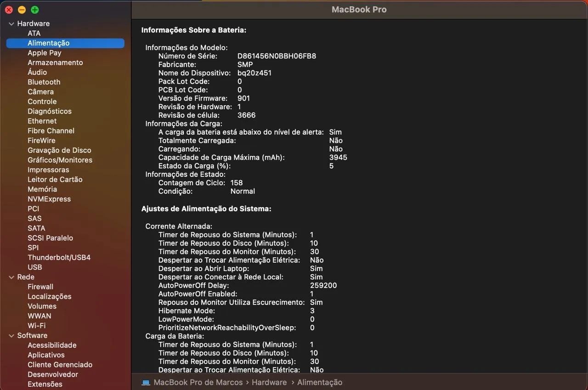Viewport: 588px width, 390px height.
Task: Open Thunderbolt/USB4 details
Action: point(59,258)
